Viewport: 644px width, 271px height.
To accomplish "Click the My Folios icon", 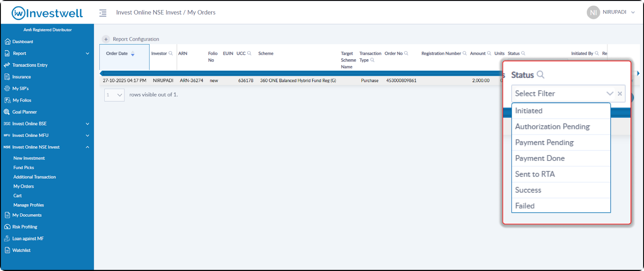I will coord(7,100).
